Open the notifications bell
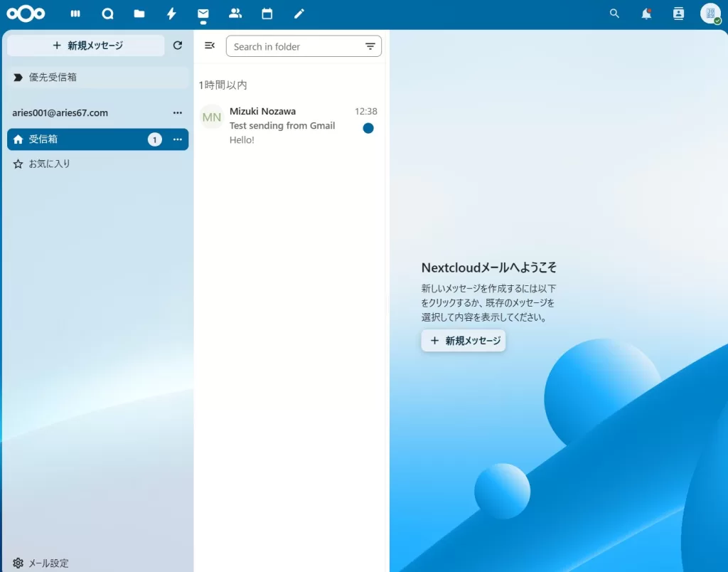 [x=646, y=14]
